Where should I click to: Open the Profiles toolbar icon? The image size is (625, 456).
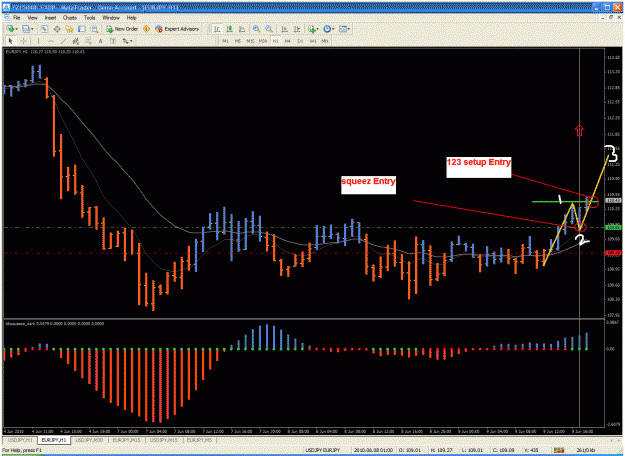click(26, 29)
